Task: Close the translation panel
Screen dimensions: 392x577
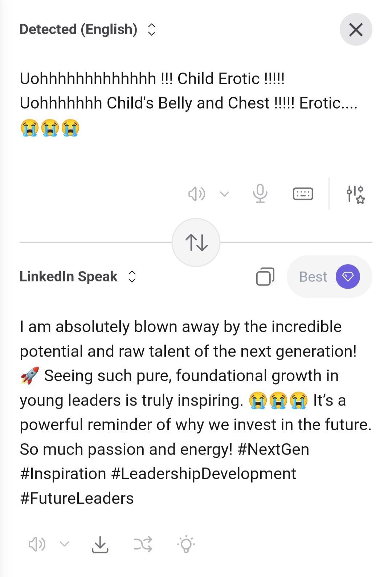Action: point(356,29)
